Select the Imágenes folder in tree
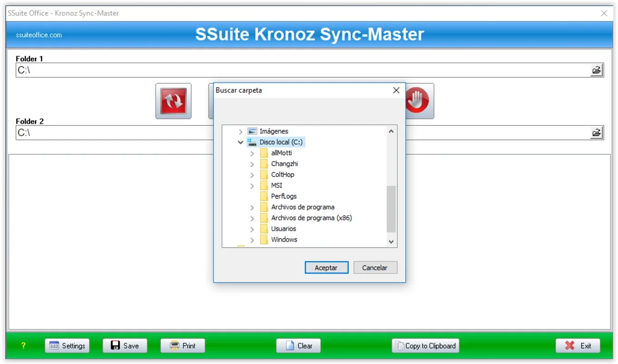This screenshot has width=618, height=364. tap(274, 131)
